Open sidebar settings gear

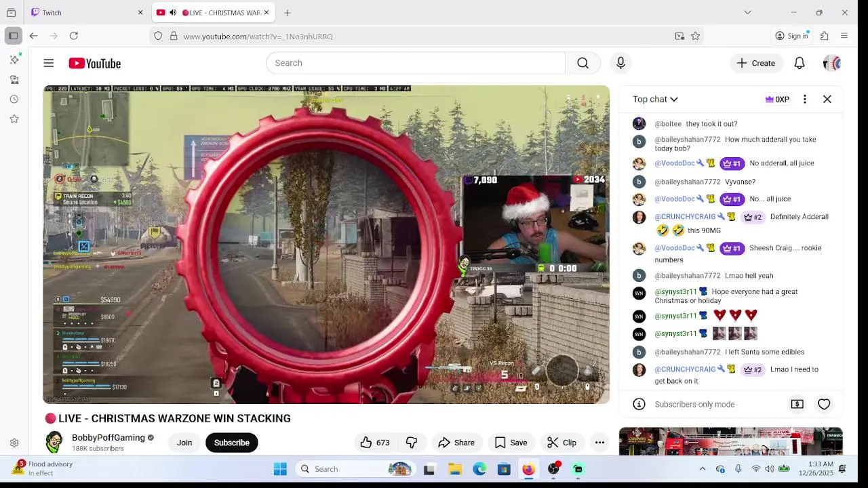point(14,443)
